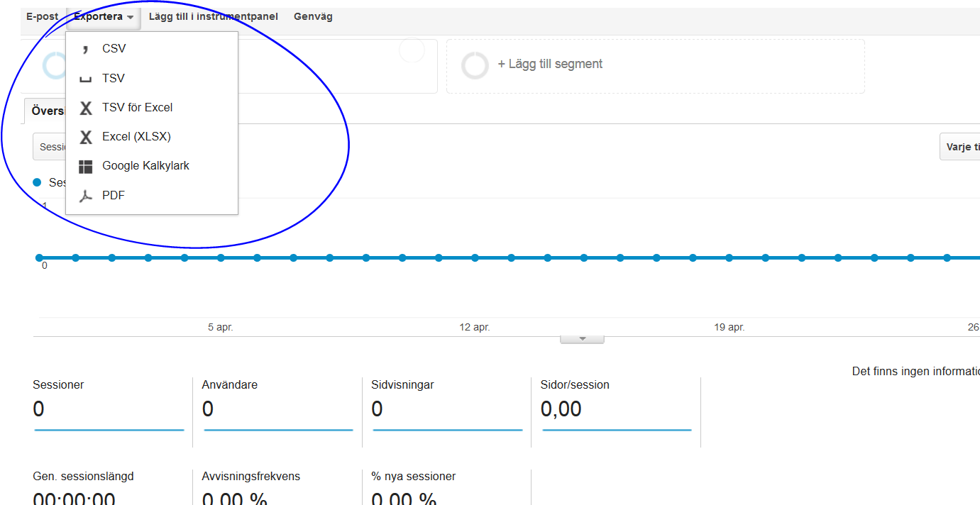
Task: Select the Sidor/session metric card
Action: pyautogui.click(x=617, y=412)
